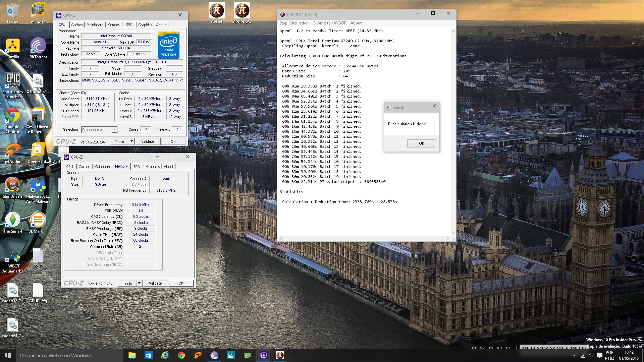Open the cudart64_7 file icon

(x=12, y=327)
